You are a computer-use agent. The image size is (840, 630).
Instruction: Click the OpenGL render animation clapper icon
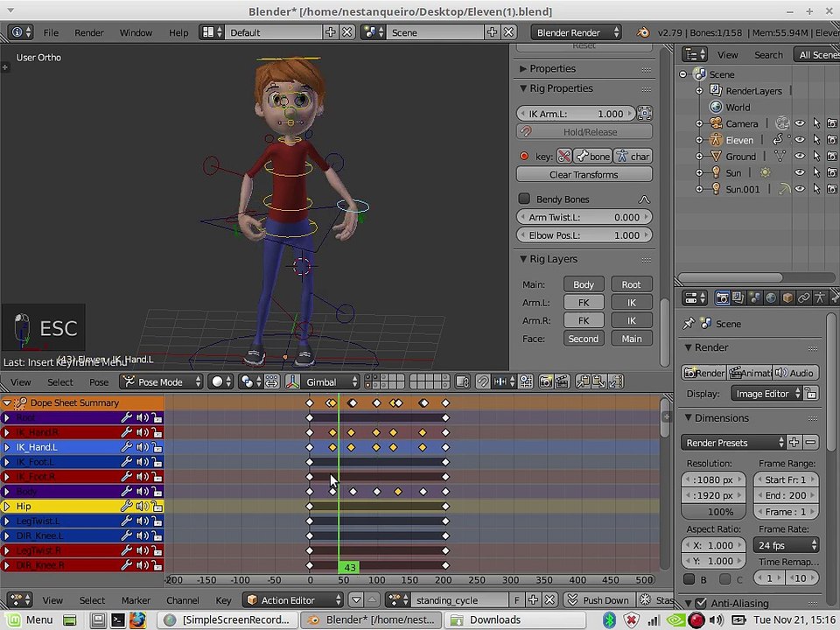pyautogui.click(x=562, y=382)
